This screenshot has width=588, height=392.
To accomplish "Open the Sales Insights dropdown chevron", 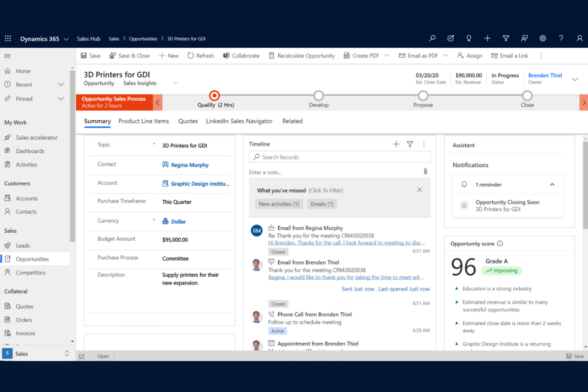I will [176, 83].
